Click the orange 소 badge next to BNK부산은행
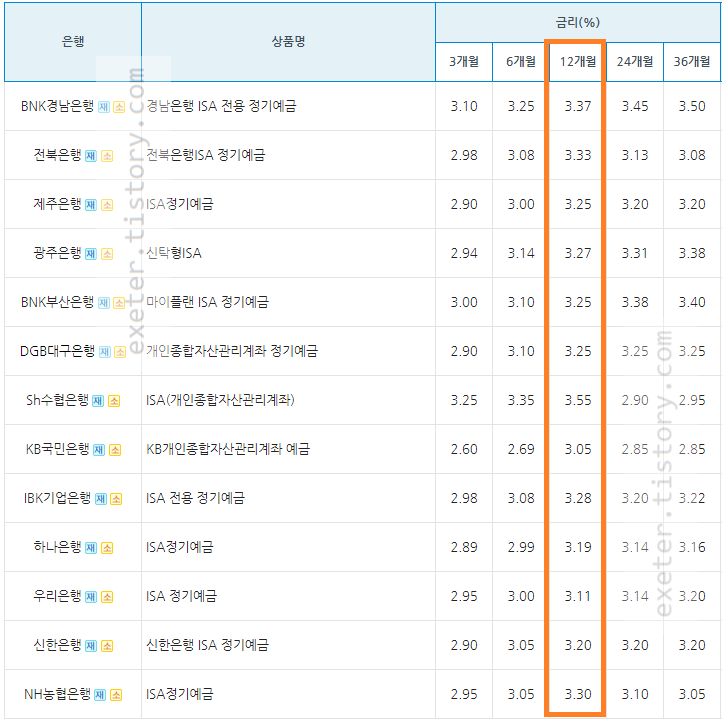This screenshot has height=720, width=722. [119, 303]
